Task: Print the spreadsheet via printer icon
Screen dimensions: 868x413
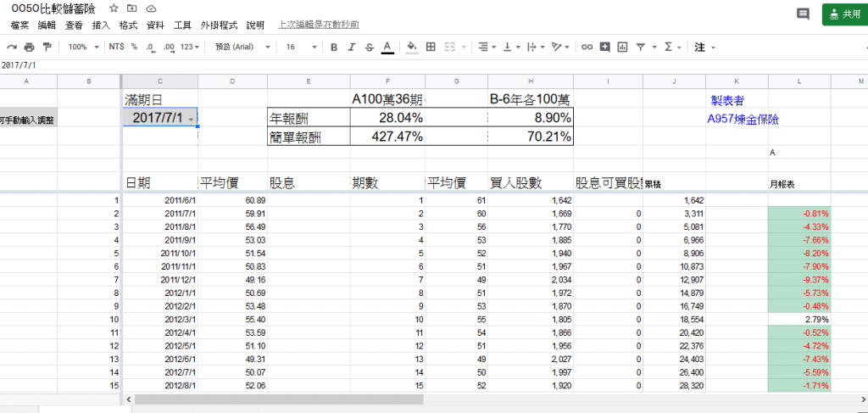Action: pos(30,47)
